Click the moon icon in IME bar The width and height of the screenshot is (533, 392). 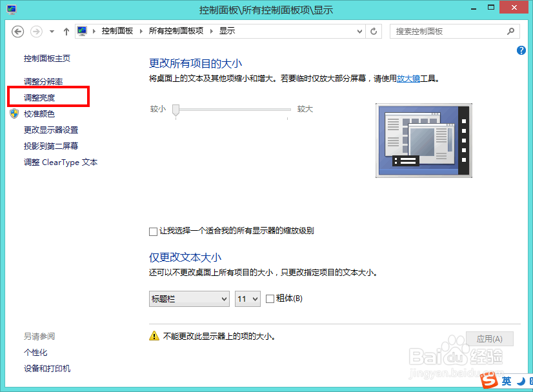point(521,381)
